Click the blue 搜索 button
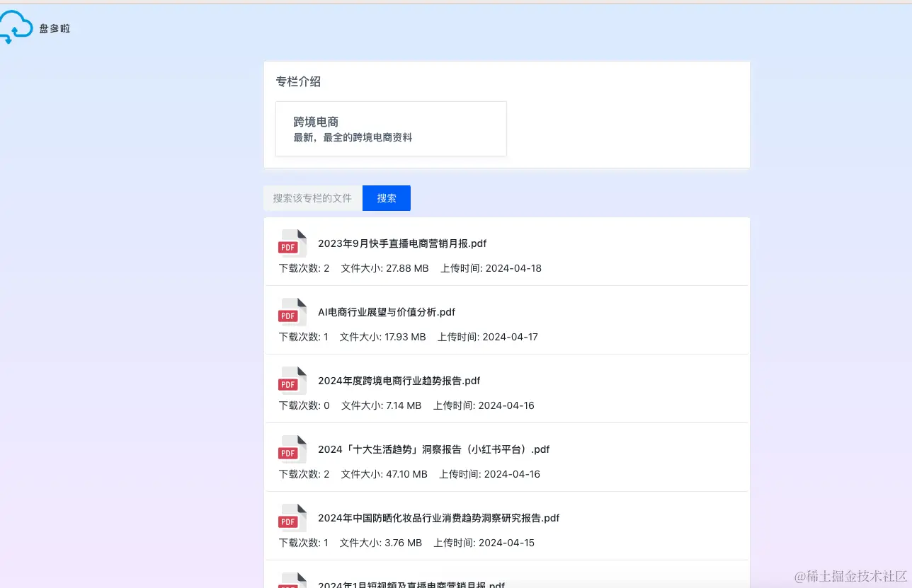The height and width of the screenshot is (588, 912). tap(387, 198)
